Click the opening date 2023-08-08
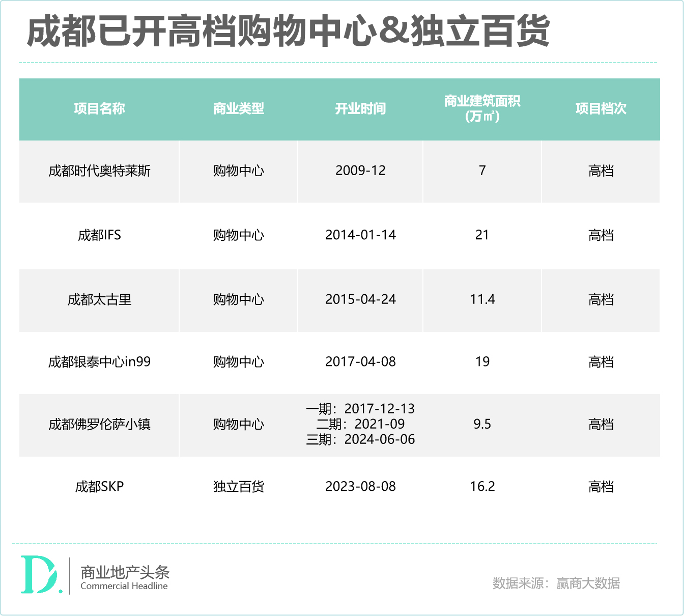 360,486
